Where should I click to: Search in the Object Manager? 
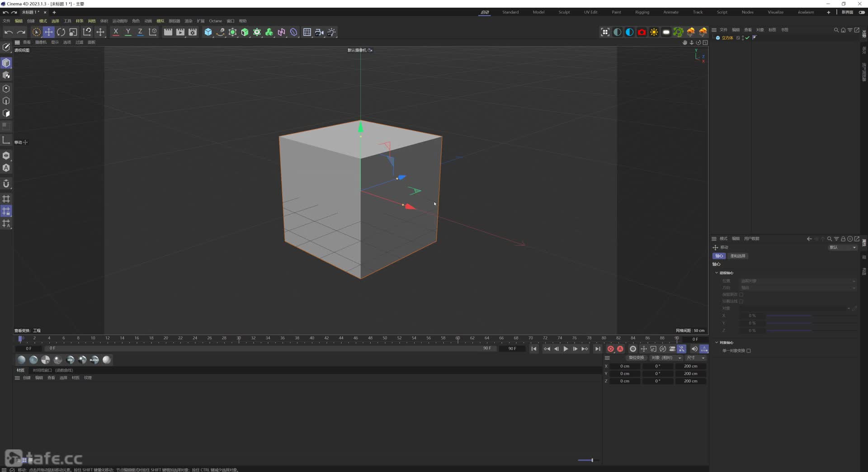click(x=836, y=30)
